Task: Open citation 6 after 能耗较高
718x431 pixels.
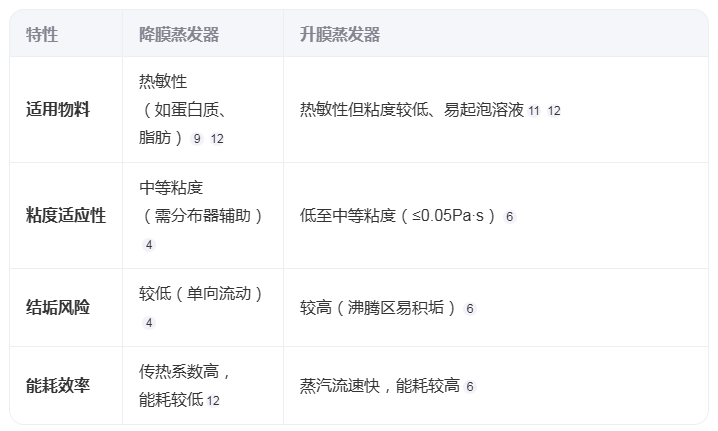Action: [470, 387]
